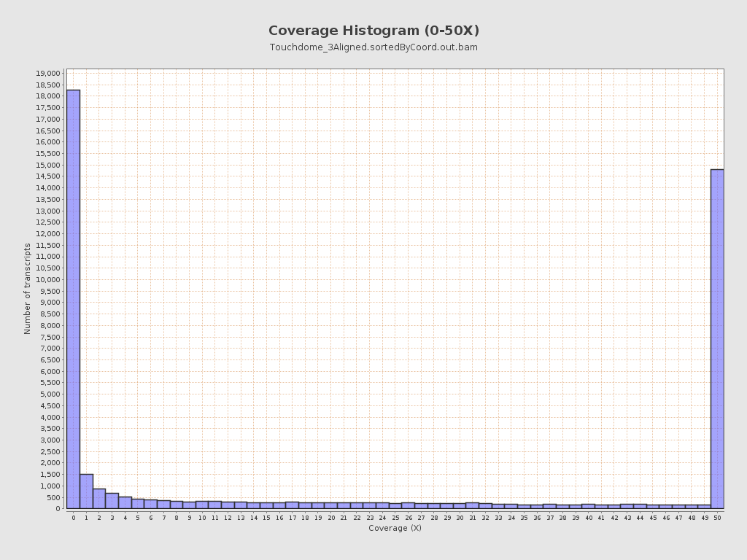Click the 10,000 y-axis tick label

47,280
